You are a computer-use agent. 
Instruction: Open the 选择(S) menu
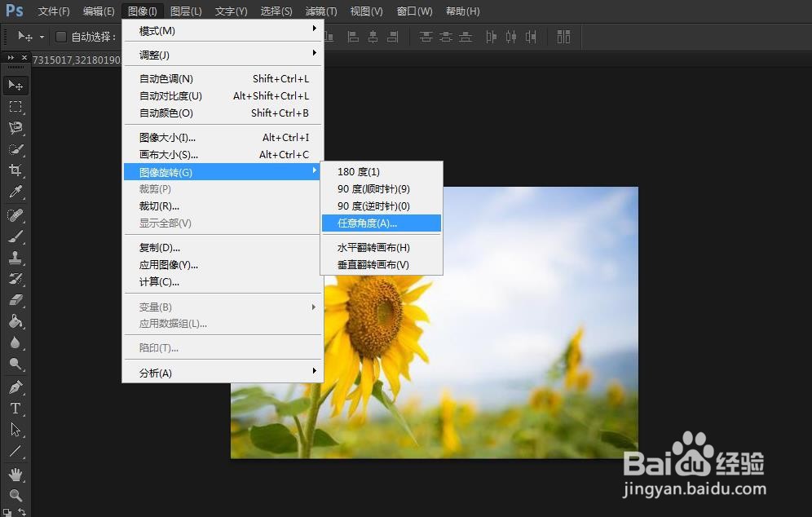[276, 11]
